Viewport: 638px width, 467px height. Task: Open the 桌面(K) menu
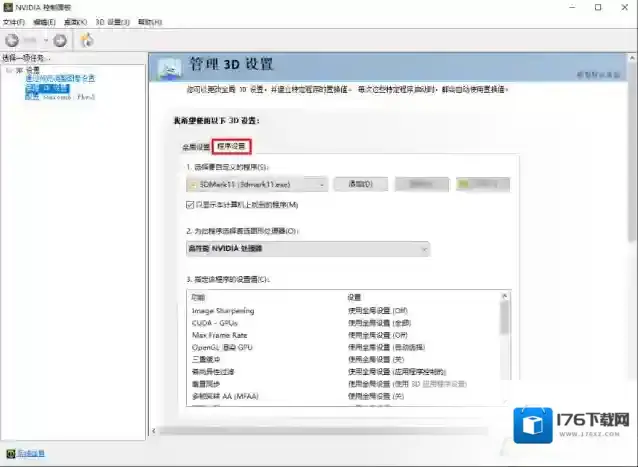coord(76,22)
